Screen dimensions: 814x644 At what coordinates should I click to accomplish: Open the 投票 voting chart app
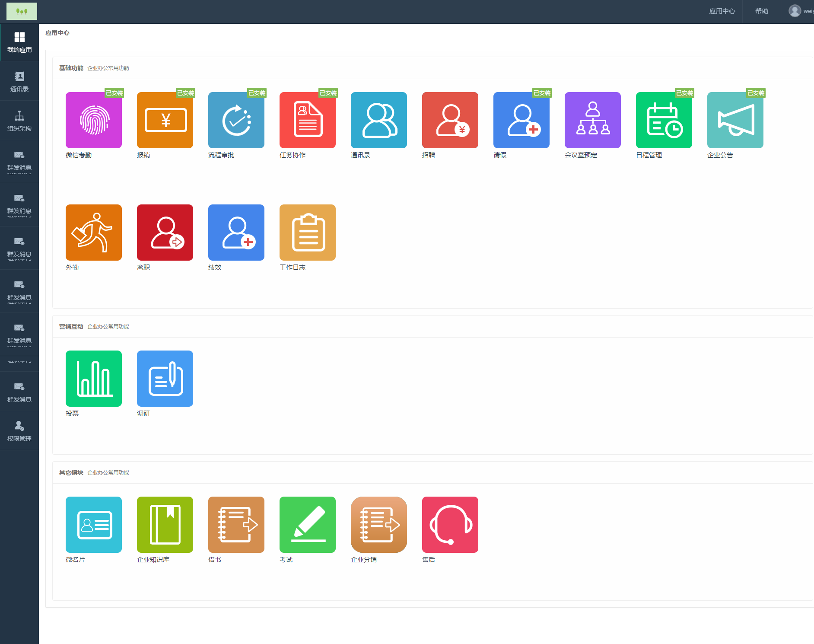(x=94, y=379)
